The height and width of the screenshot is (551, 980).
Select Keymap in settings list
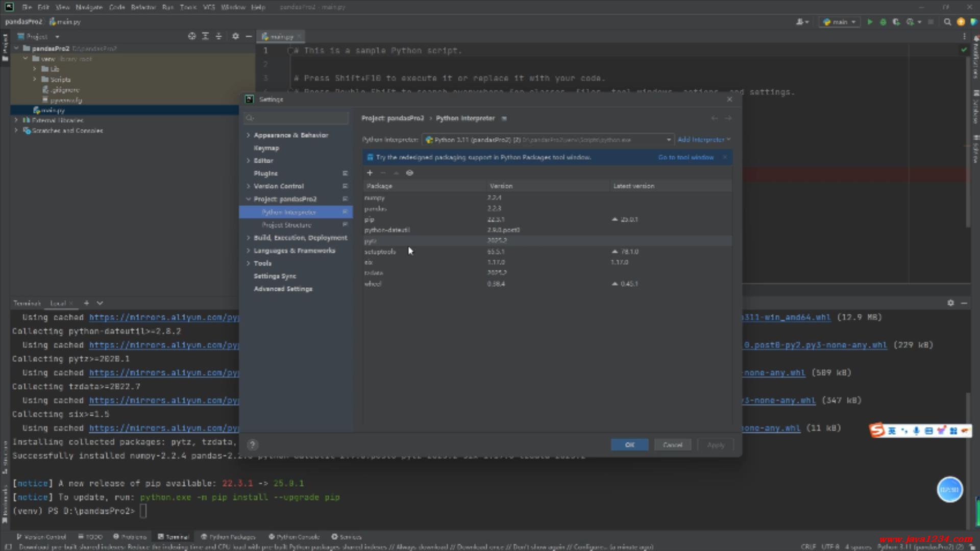[x=266, y=148]
